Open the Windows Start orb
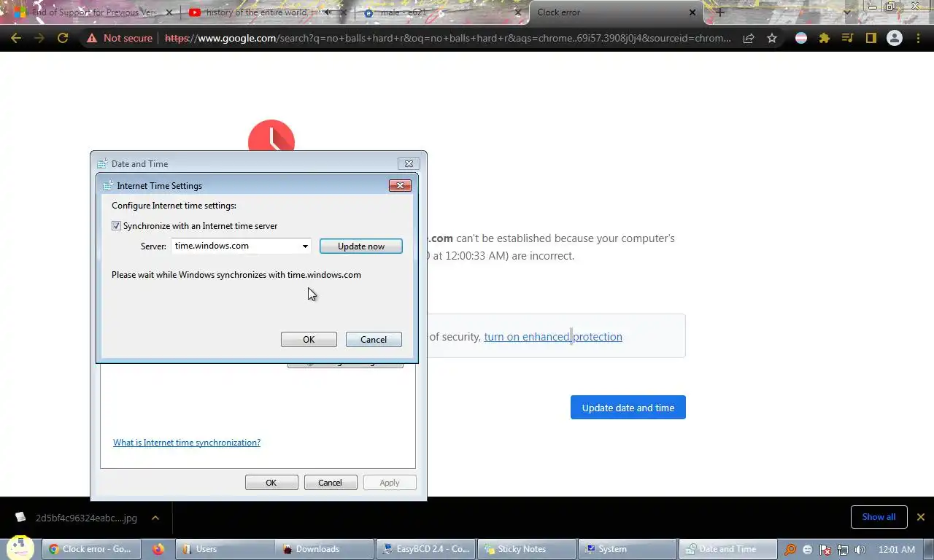934x560 pixels. click(20, 548)
